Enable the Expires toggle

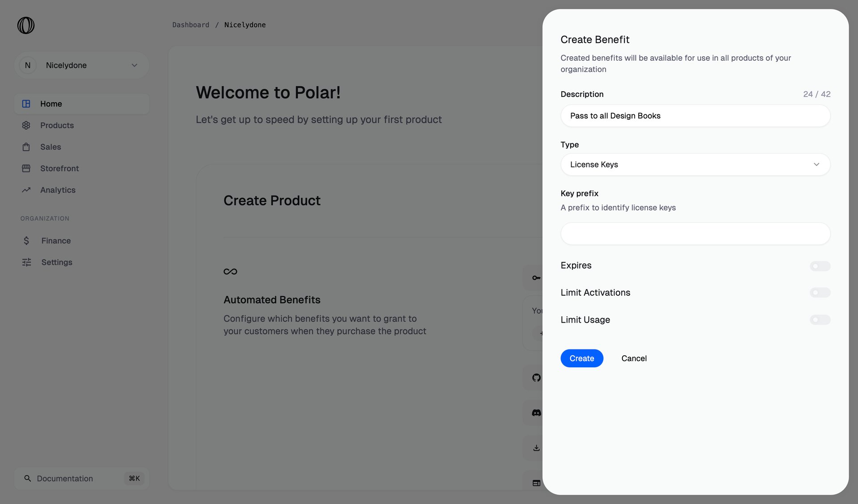click(820, 266)
